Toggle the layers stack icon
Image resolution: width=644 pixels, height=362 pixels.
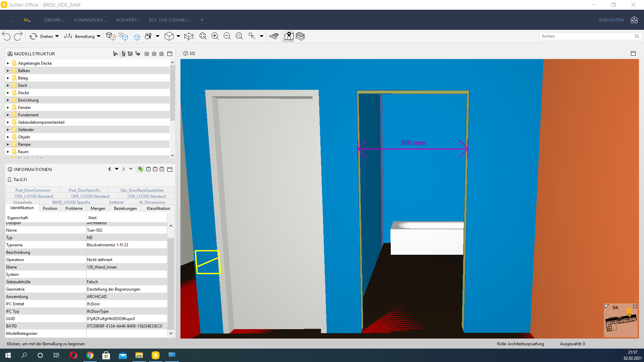(300, 36)
